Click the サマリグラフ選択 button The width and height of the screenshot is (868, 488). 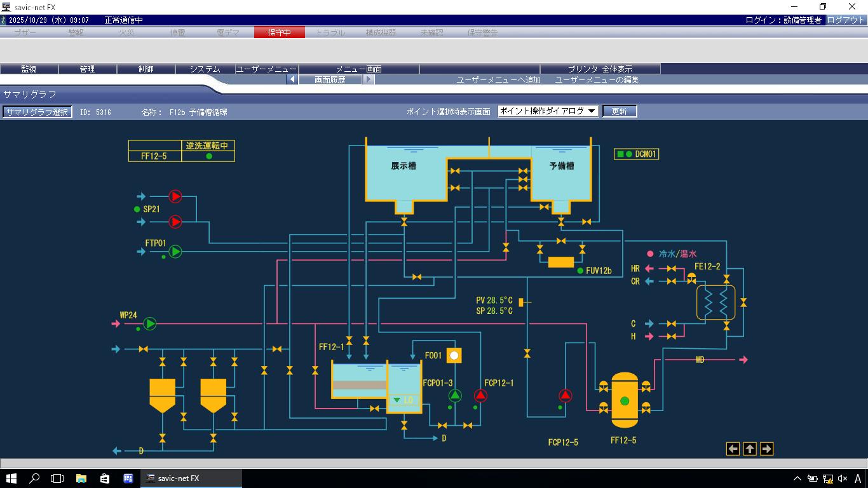(x=37, y=112)
